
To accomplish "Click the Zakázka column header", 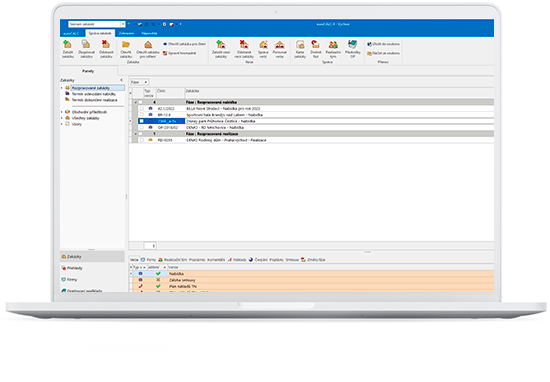I will (x=339, y=93).
